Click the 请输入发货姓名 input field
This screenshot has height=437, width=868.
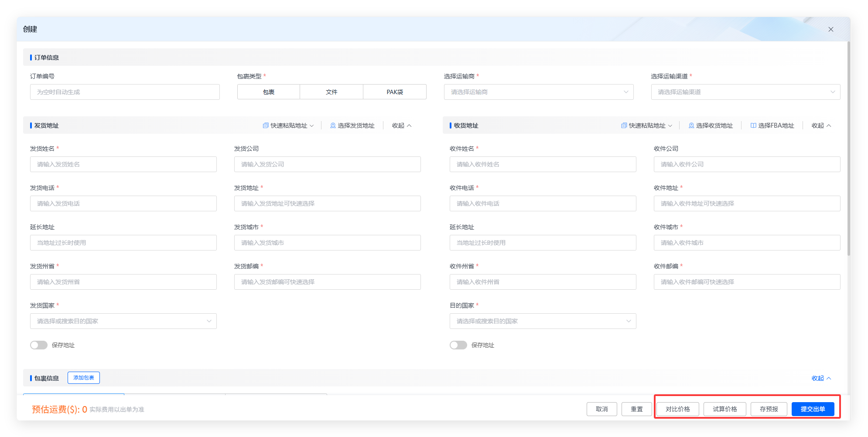pyautogui.click(x=123, y=164)
